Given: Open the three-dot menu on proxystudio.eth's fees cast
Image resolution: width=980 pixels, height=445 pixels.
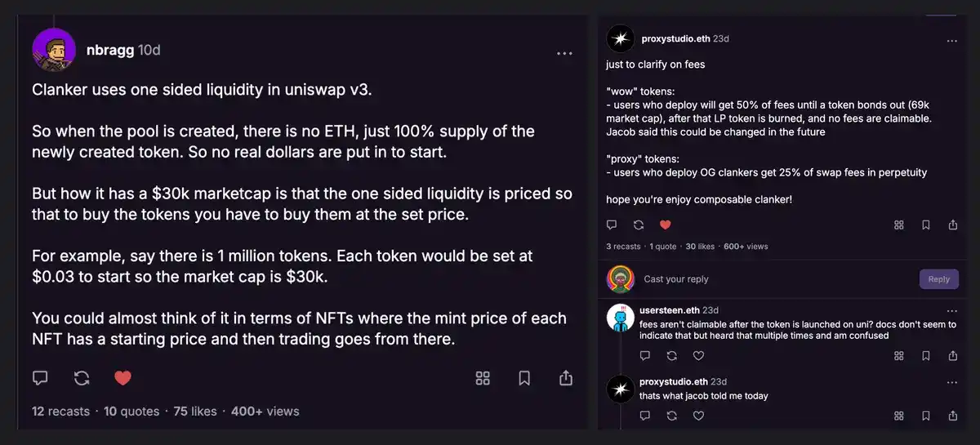Looking at the screenshot, I should point(951,41).
